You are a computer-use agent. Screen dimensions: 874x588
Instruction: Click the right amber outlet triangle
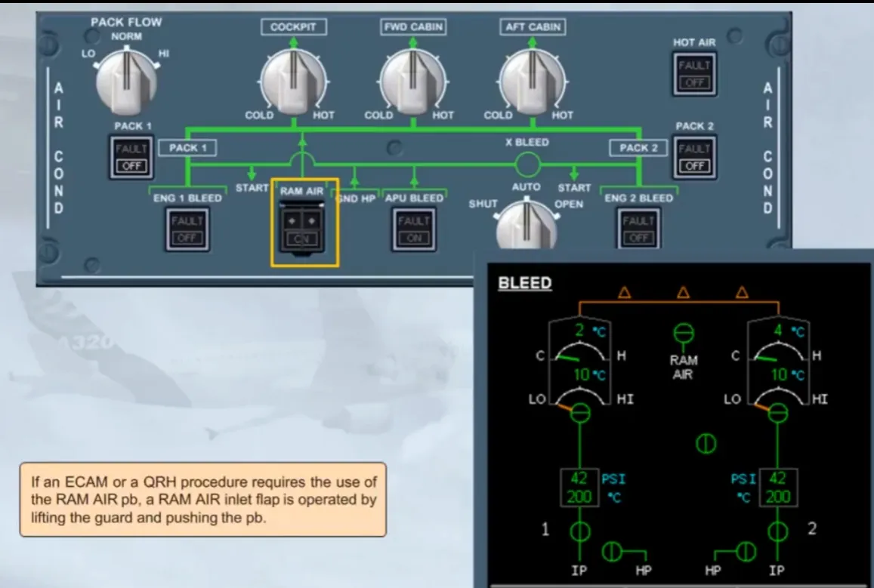point(741,292)
